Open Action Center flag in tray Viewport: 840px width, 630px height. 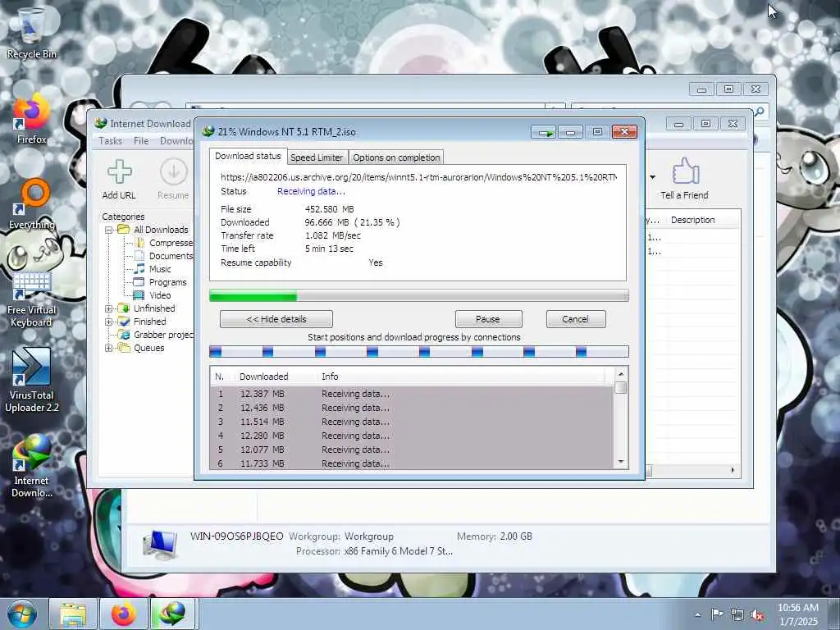pyautogui.click(x=717, y=614)
